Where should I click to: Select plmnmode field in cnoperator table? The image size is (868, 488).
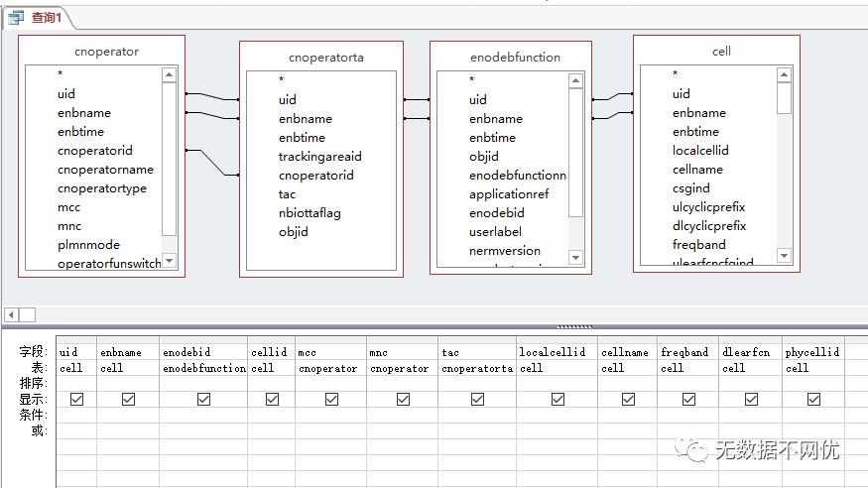[x=88, y=245]
